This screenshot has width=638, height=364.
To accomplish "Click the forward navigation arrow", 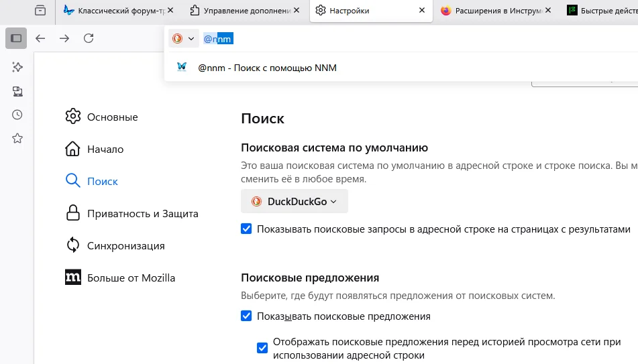I will click(x=64, y=38).
